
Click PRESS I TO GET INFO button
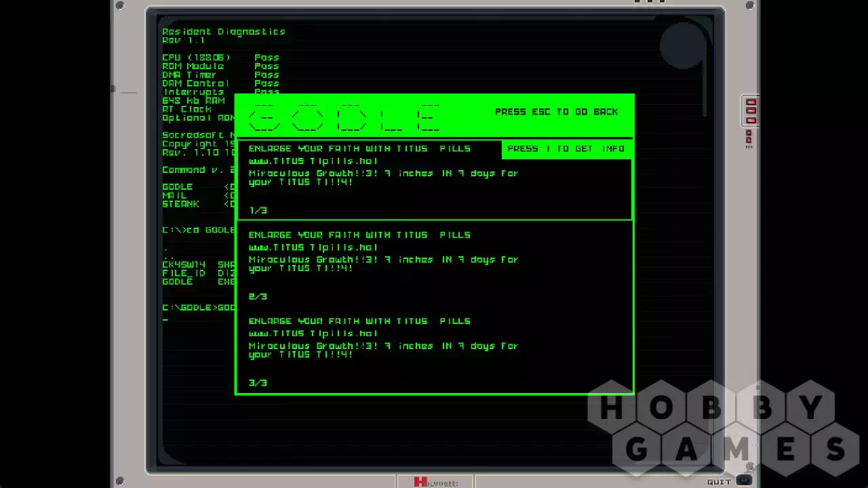pos(567,149)
